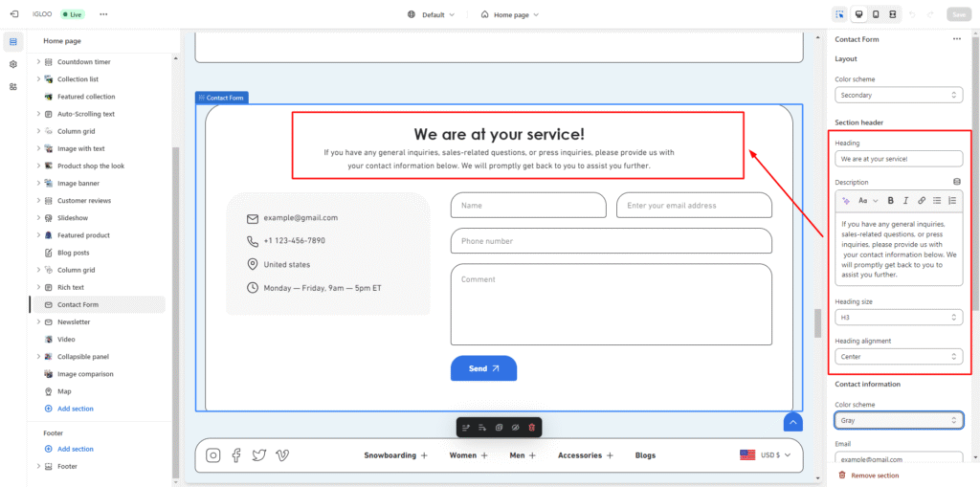Insert link in the description editor

[x=922, y=200]
